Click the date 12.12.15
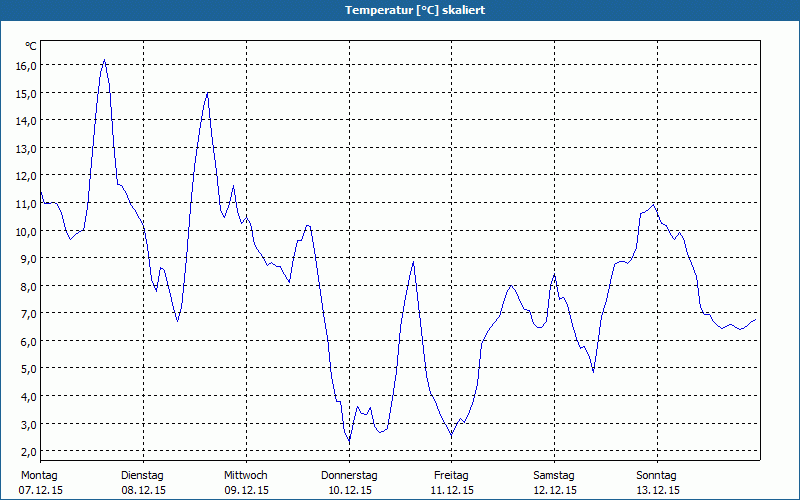This screenshot has height=500, width=800. [555, 490]
